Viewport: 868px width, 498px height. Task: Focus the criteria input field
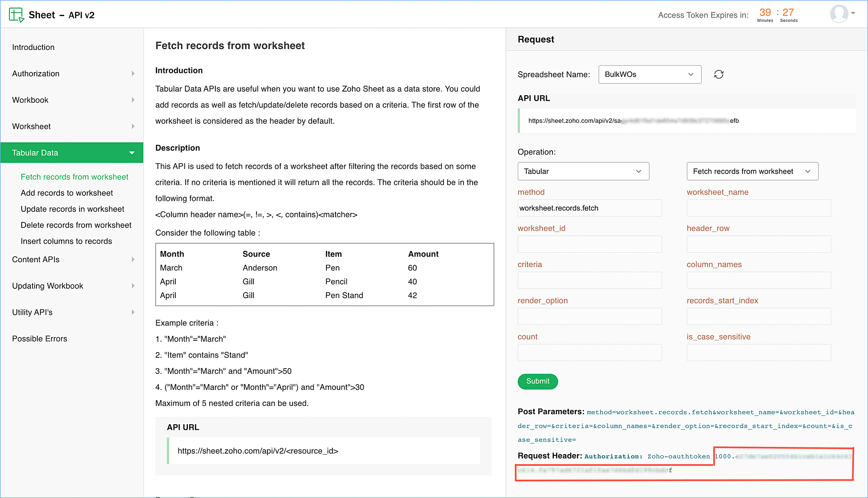(589, 280)
